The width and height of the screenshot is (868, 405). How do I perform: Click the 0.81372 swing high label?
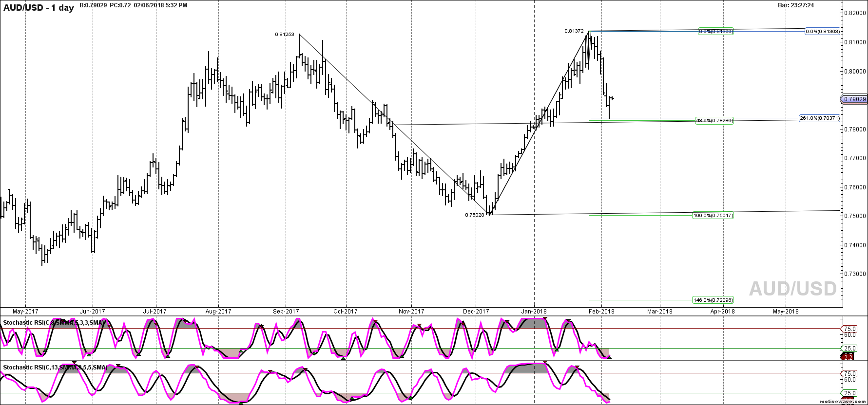click(574, 31)
